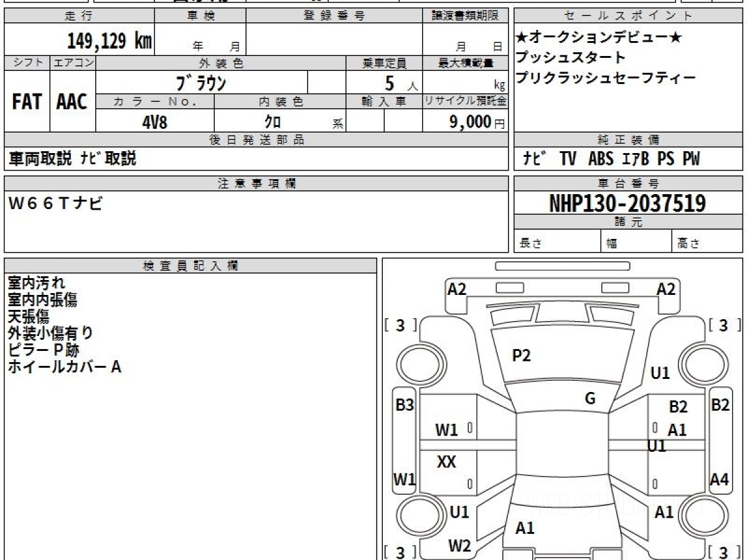Select the inspector note 外装小傷有り
This screenshot has height=560, width=747.
click(x=51, y=334)
